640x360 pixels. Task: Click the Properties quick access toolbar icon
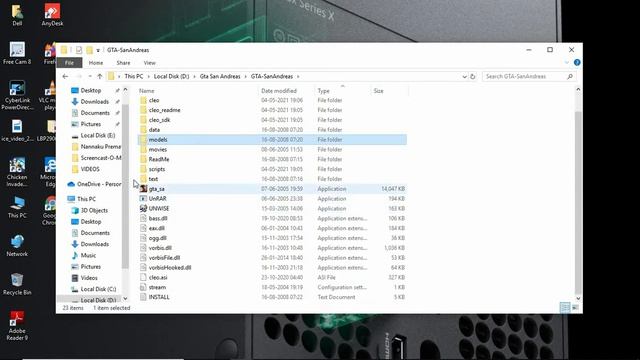pos(79,50)
